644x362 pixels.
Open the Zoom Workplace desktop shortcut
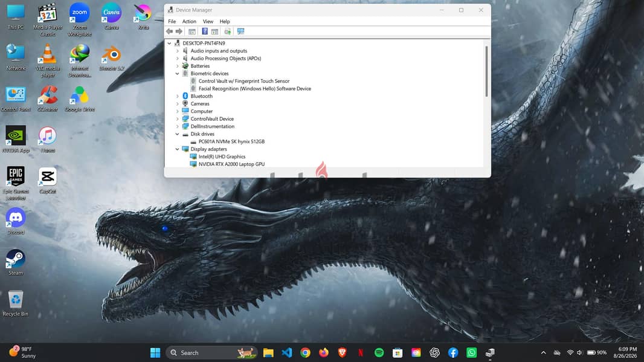(80, 20)
